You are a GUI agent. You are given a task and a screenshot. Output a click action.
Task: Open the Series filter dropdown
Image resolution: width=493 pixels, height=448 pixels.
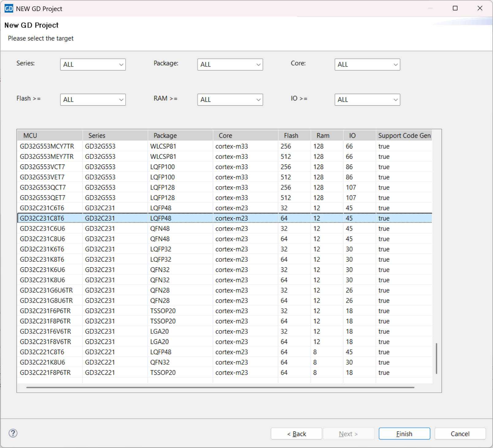(93, 65)
